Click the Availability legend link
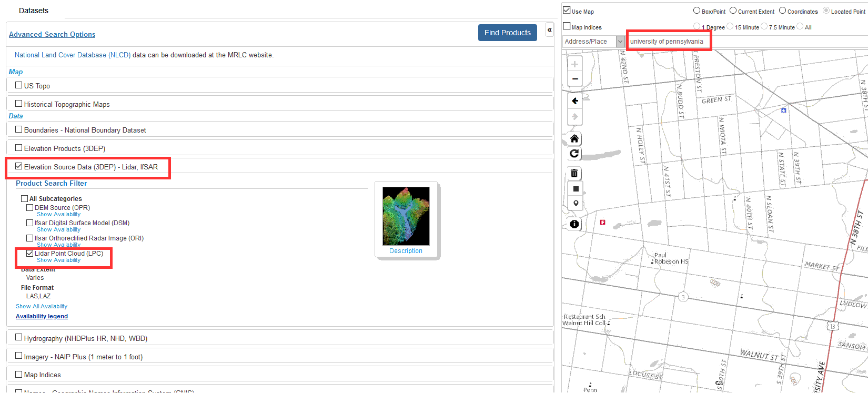The image size is (868, 393). pyautogui.click(x=42, y=316)
